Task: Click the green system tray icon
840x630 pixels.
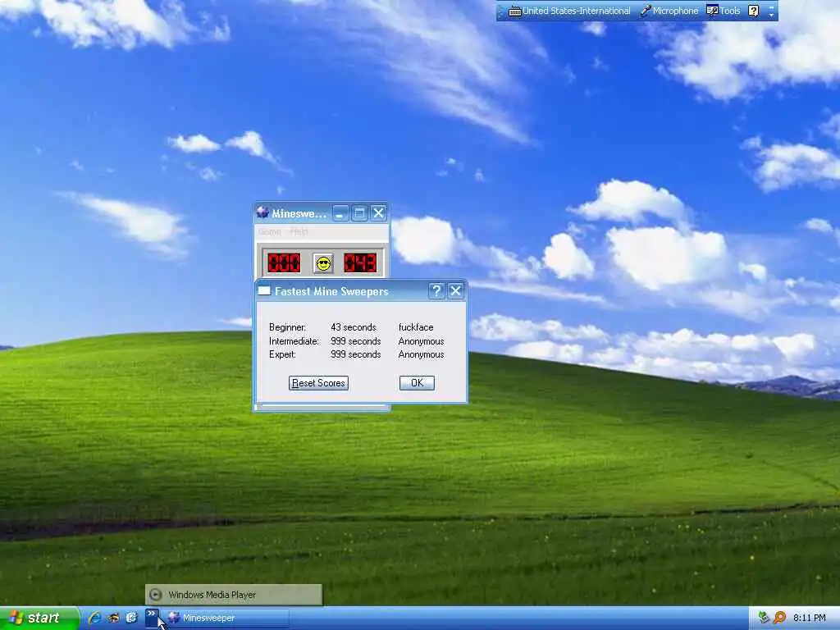Action: click(764, 618)
